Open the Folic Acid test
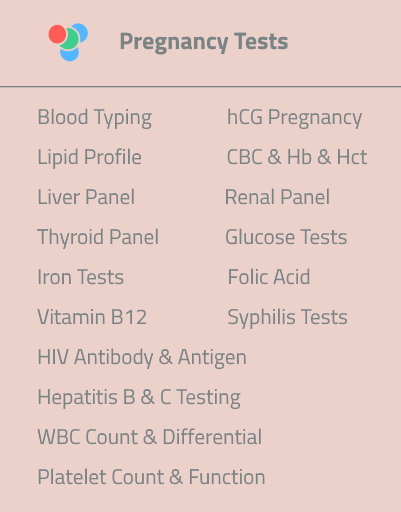Screen dimensions: 401x512 coord(269,277)
